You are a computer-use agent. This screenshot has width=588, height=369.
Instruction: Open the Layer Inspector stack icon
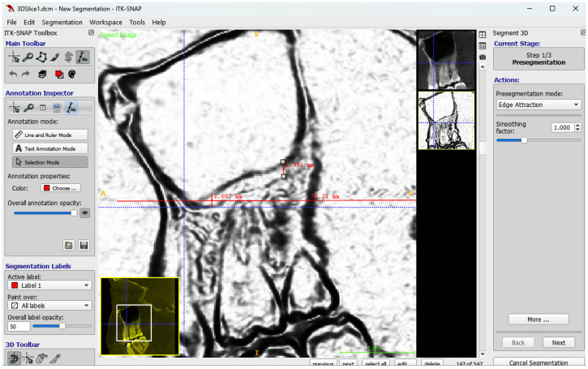(x=42, y=75)
